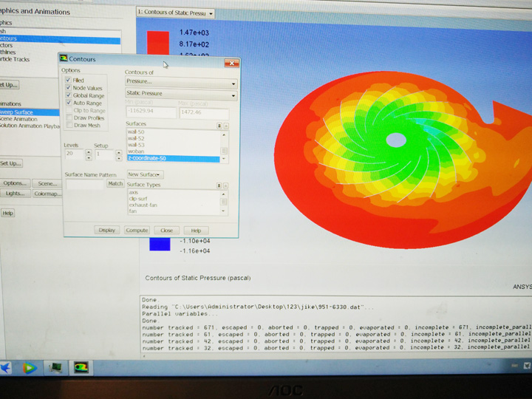Open the ANSYS Fluent taskbar icon

tap(80, 367)
